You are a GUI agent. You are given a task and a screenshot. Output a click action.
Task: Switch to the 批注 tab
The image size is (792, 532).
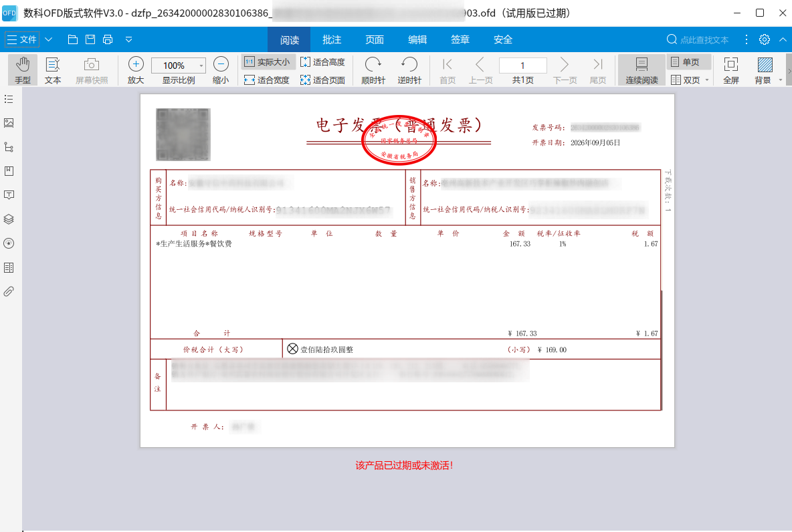[x=332, y=39]
